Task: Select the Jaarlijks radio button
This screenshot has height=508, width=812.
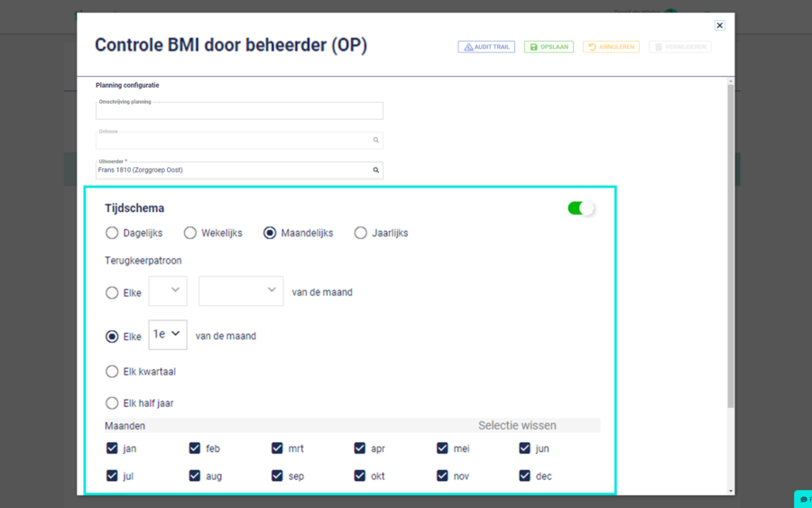Action: (x=360, y=233)
